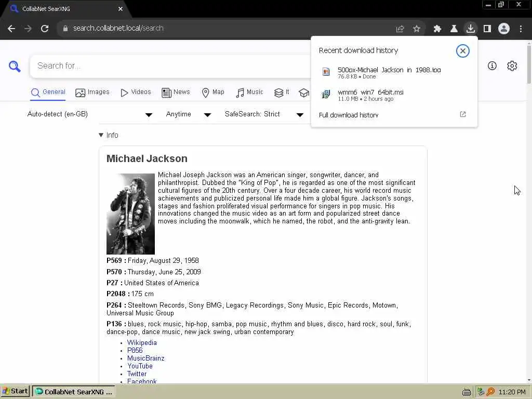532x399 pixels.
Task: Switch to the It category tab
Action: [x=282, y=92]
